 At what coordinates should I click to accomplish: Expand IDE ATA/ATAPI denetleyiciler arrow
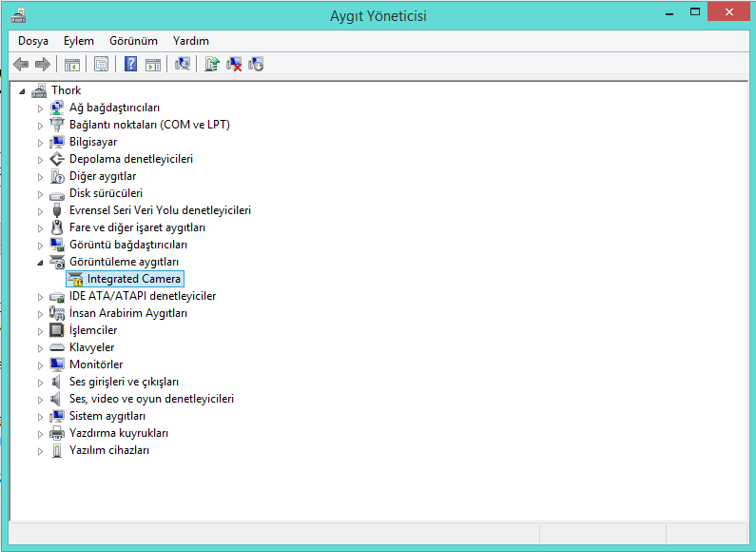click(41, 297)
